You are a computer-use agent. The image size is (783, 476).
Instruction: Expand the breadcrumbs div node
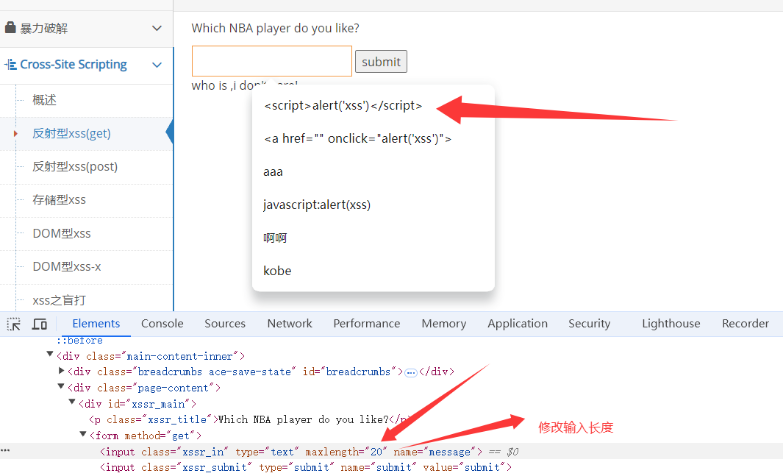[61, 371]
